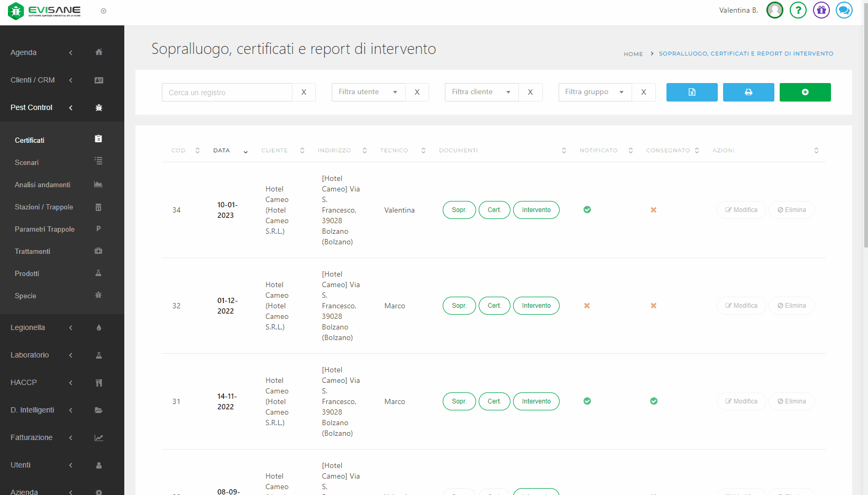Toggle delivered status for record 34

(653, 210)
